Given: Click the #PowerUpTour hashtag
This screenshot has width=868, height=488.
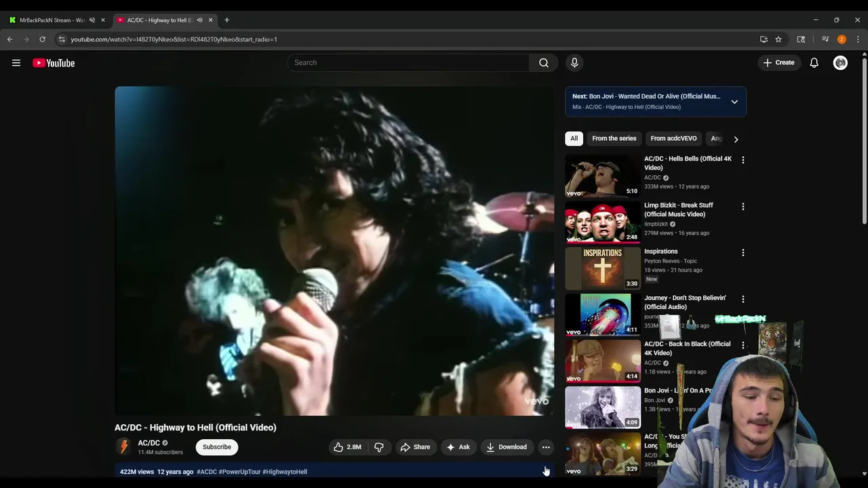Looking at the screenshot, I should point(239,472).
